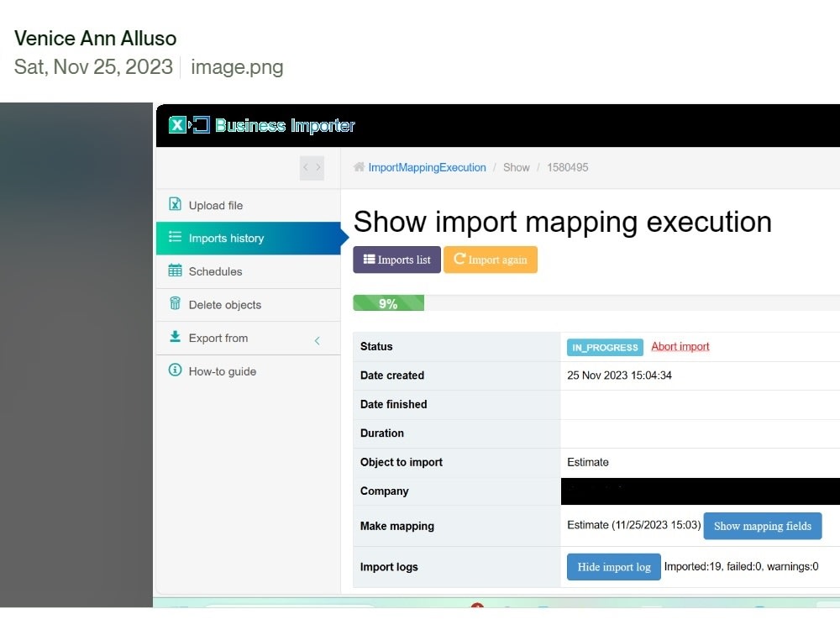Click Show mapping fields button

(x=763, y=526)
